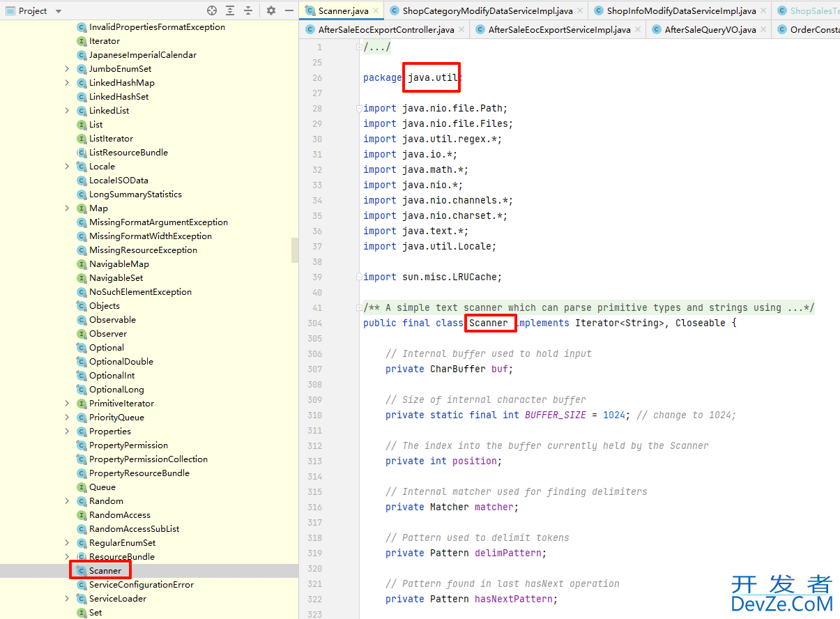Open Project panel settings gear

click(271, 10)
